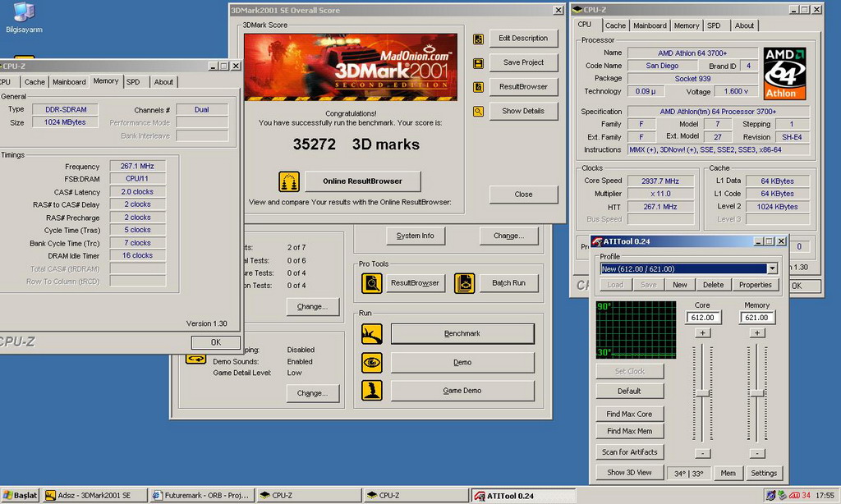Click the "AMD Athlon 64 3700+" Name field
The width and height of the screenshot is (841, 504).
[x=692, y=53]
